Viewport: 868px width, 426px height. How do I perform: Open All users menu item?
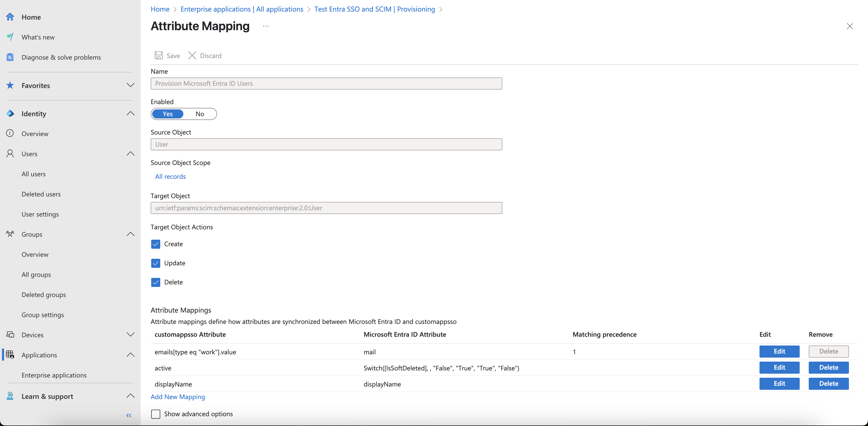coord(34,174)
